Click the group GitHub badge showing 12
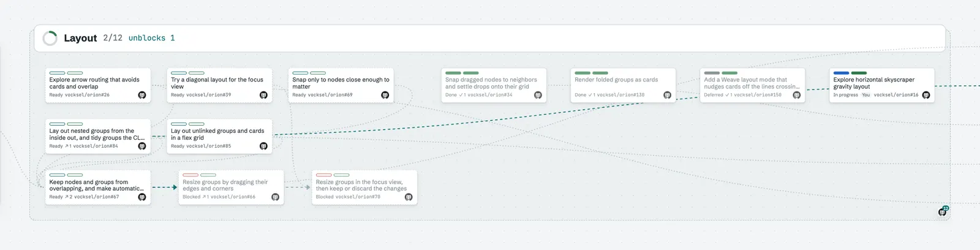This screenshot has height=250, width=980. click(943, 211)
